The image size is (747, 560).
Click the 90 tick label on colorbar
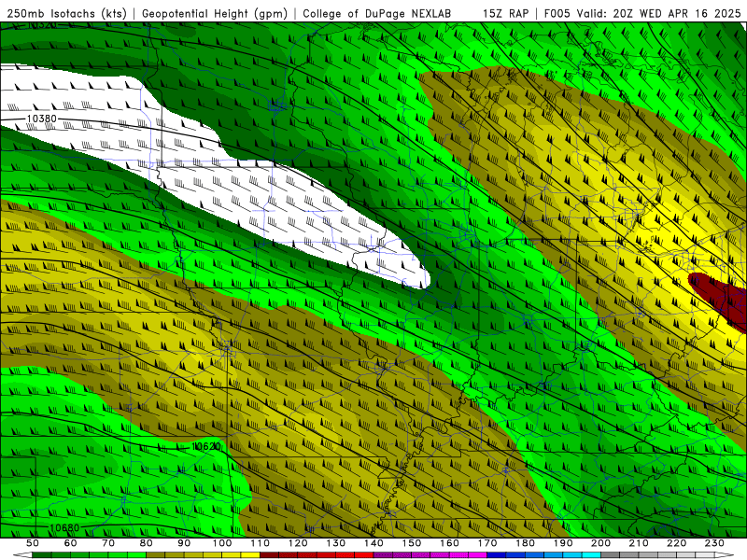pyautogui.click(x=184, y=543)
